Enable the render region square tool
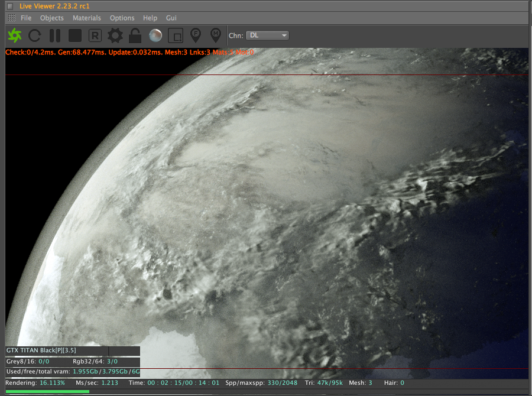This screenshot has height=396, width=532. click(x=176, y=35)
